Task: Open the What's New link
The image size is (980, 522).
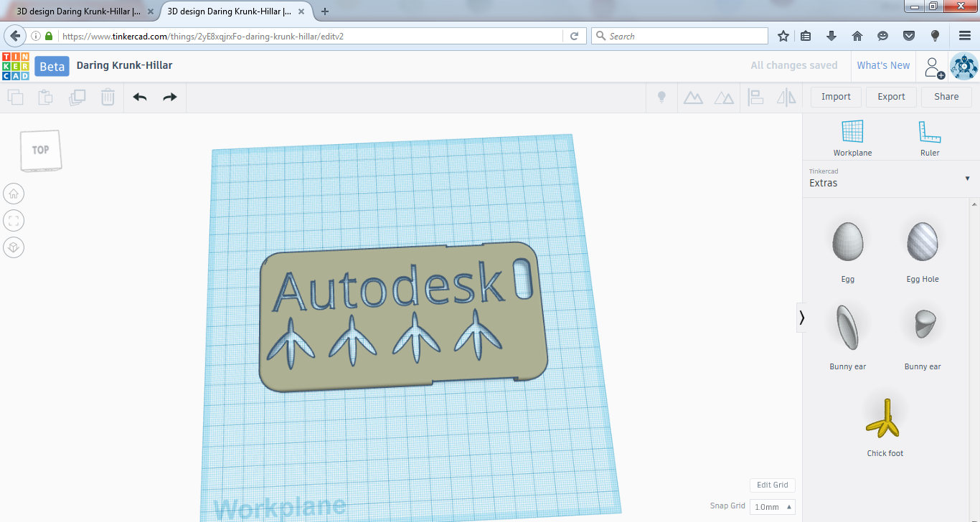Action: 883,65
